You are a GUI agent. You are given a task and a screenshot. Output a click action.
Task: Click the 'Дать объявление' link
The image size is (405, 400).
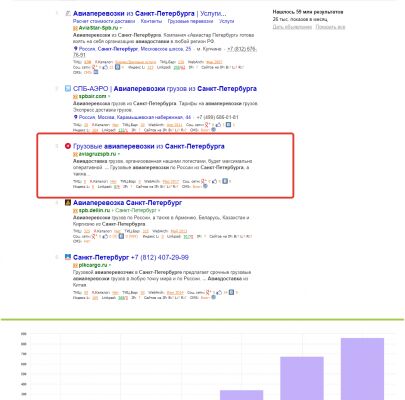(292, 27)
